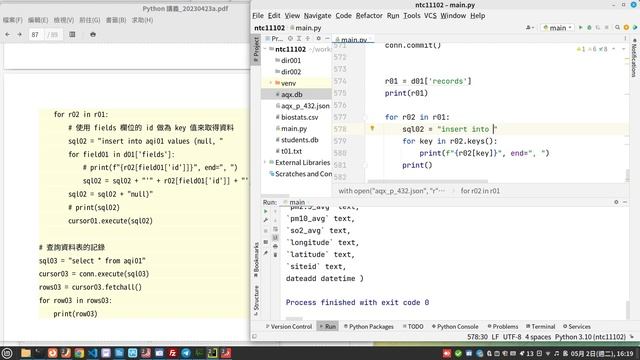640x360 pixels.
Task: Select dir001 folder in project tree
Action: point(291,60)
